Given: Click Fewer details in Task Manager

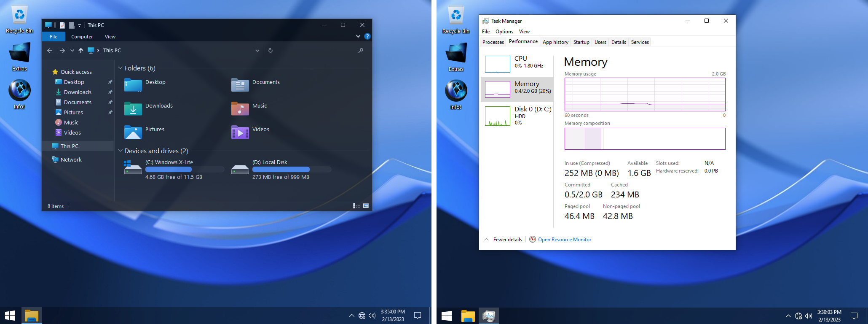Looking at the screenshot, I should click(x=503, y=240).
